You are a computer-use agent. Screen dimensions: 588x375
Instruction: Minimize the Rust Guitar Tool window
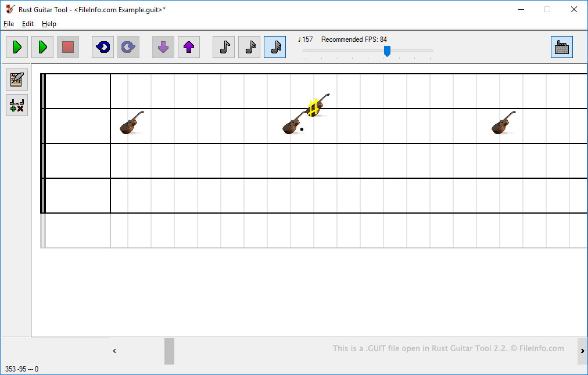pos(521,9)
